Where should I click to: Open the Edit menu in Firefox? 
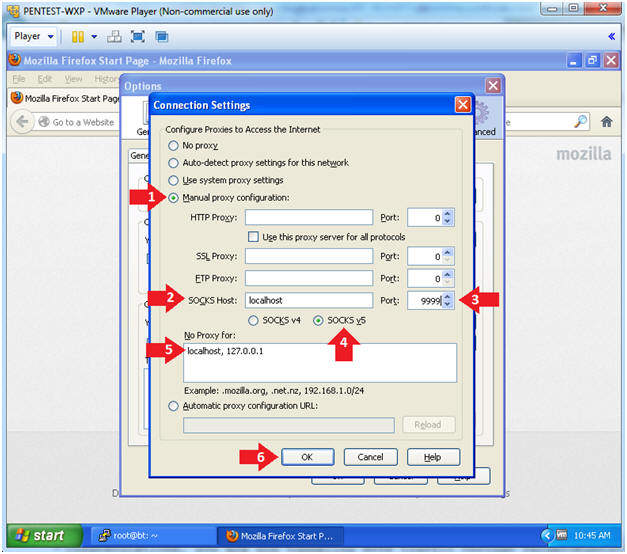click(45, 79)
